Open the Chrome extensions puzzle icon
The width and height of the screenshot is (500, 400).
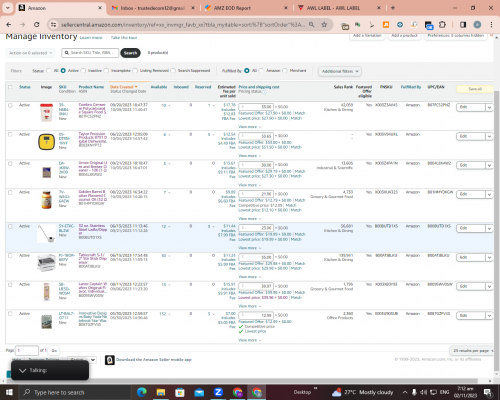[442, 25]
